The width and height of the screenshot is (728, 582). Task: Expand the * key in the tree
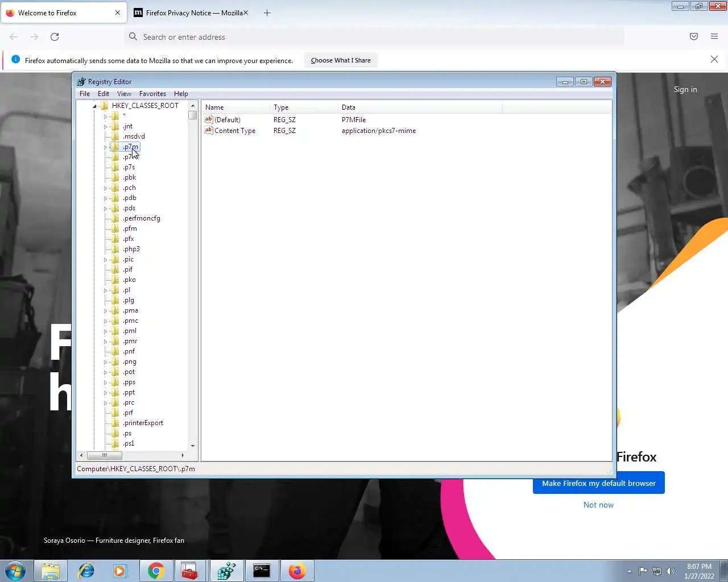click(105, 116)
